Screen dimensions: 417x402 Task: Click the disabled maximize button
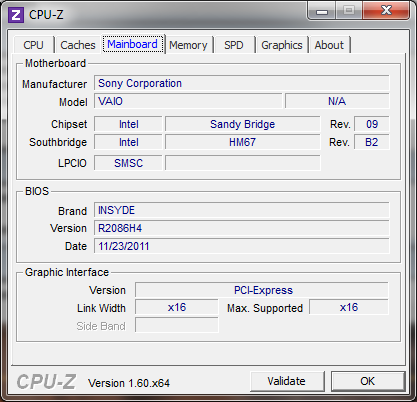pyautogui.click(x=349, y=11)
